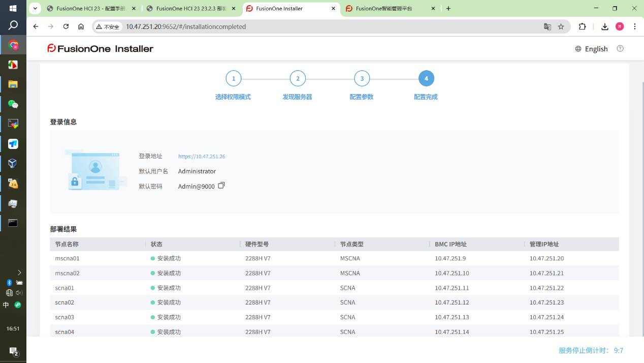Screen dimensions: 644x363
Task: Open Chrome from the taskbar
Action: (x=13, y=45)
